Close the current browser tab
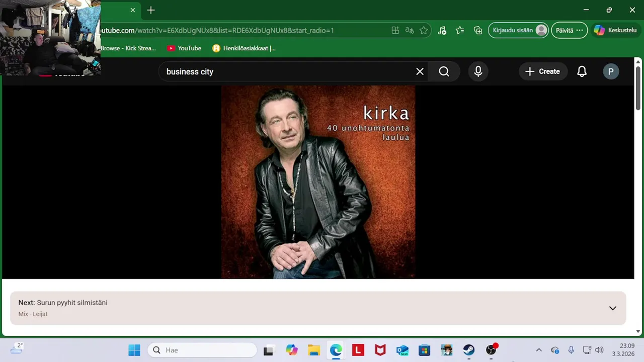The image size is (644, 362). (x=133, y=10)
